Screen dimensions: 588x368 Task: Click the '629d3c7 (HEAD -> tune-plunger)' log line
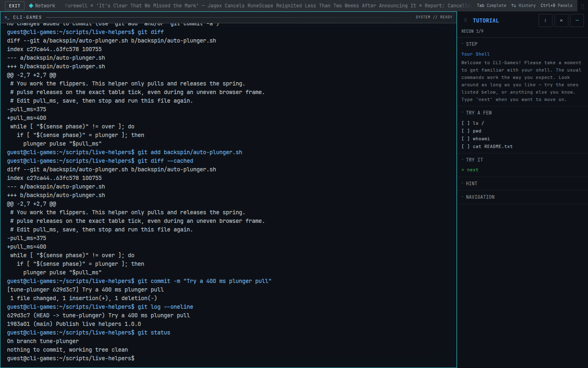(x=98, y=316)
